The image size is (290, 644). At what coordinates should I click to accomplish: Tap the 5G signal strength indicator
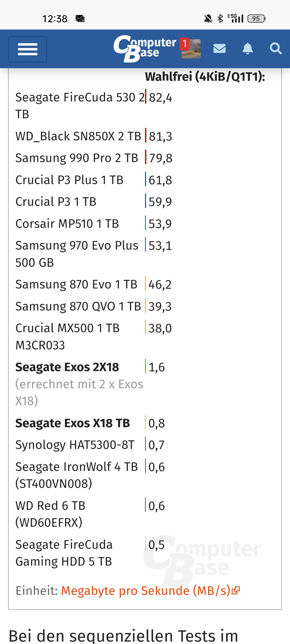235,18
